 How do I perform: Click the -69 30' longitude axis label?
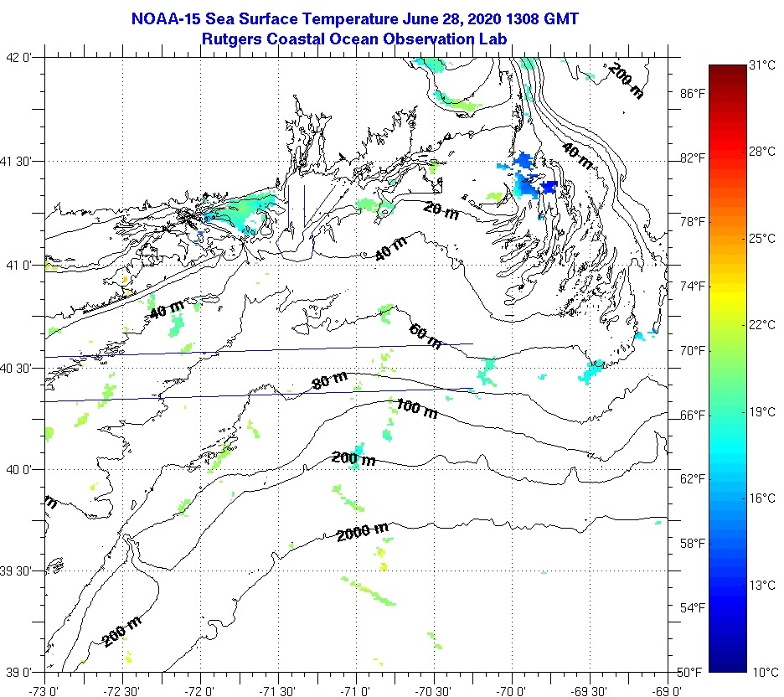tap(590, 690)
